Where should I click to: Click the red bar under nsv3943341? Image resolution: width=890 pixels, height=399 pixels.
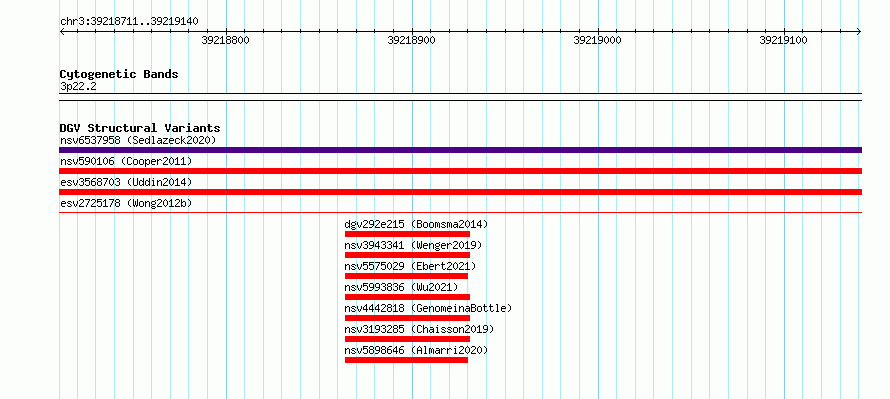pos(407,255)
